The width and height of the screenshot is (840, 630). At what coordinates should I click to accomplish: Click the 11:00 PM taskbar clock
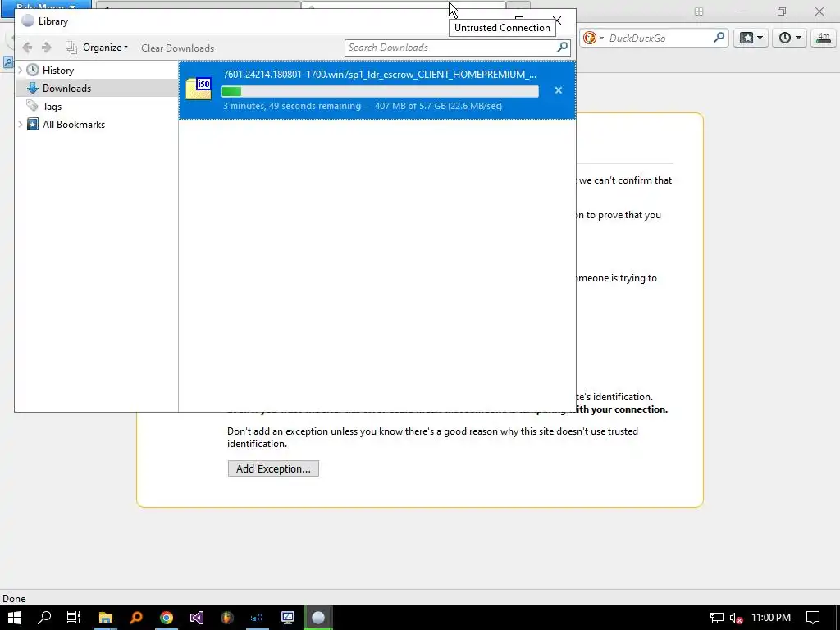(771, 618)
